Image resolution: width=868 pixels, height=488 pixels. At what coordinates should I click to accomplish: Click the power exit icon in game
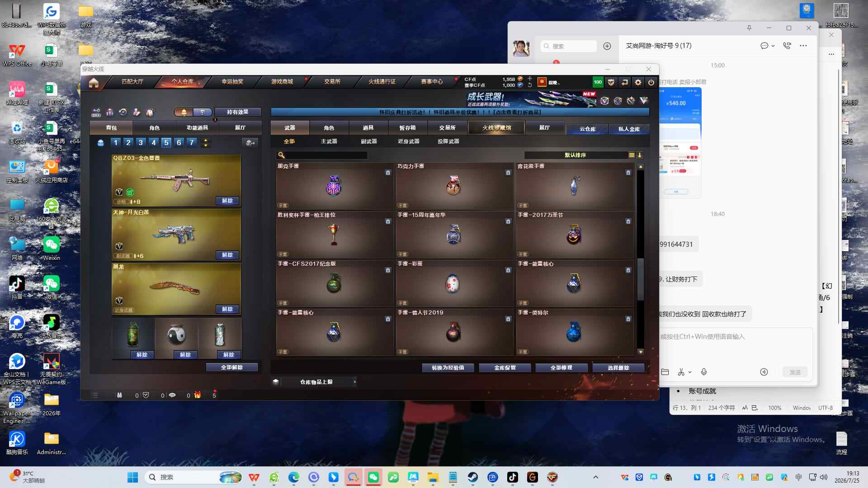coord(651,82)
